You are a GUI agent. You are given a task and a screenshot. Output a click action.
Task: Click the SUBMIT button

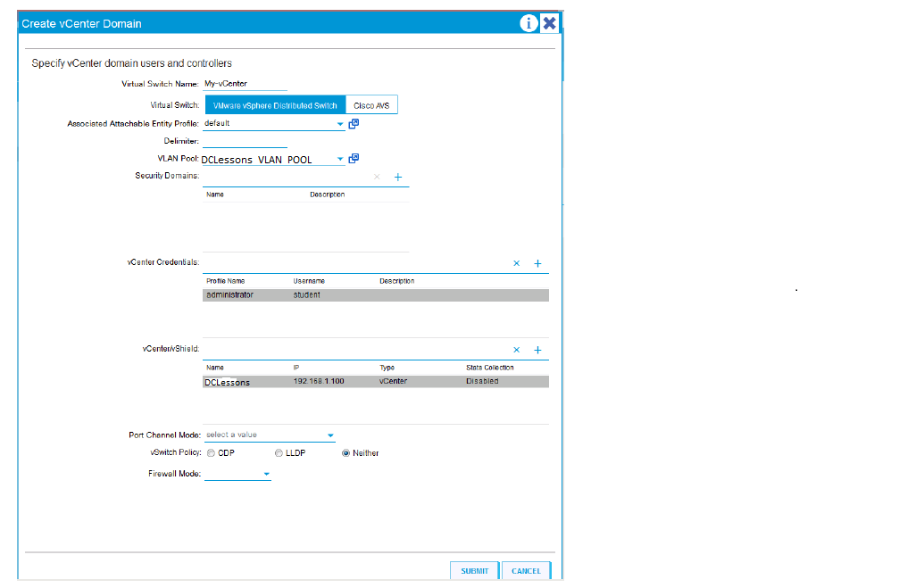pos(474,570)
